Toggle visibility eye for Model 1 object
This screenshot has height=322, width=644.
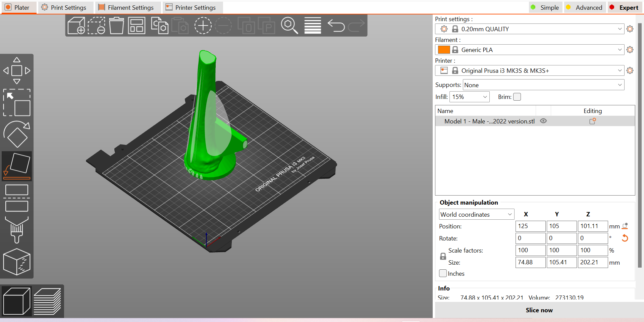tap(543, 121)
